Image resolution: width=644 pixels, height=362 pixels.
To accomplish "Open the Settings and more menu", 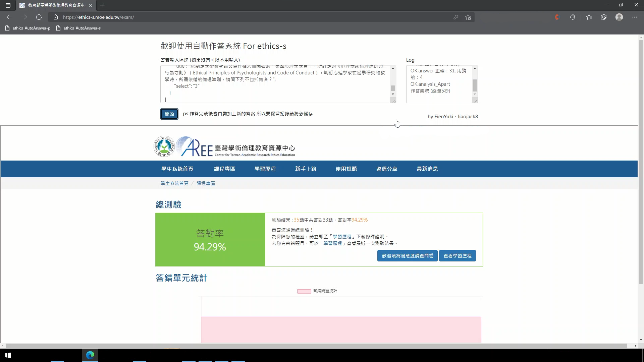I will pyautogui.click(x=635, y=17).
